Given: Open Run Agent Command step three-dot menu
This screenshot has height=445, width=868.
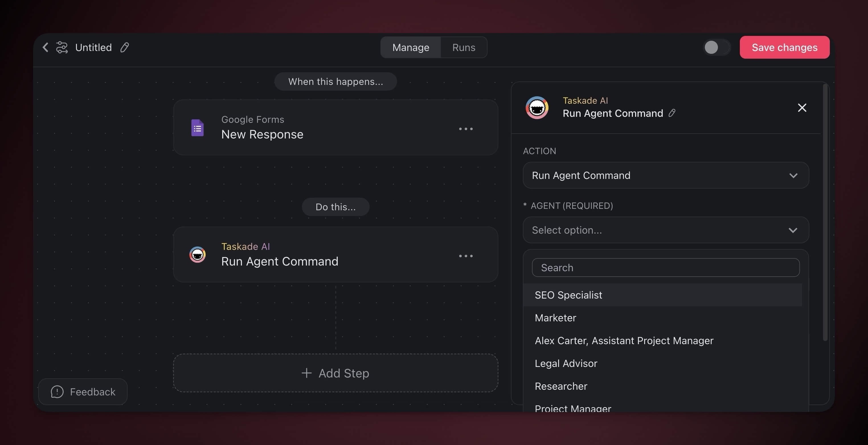Looking at the screenshot, I should pyautogui.click(x=466, y=256).
